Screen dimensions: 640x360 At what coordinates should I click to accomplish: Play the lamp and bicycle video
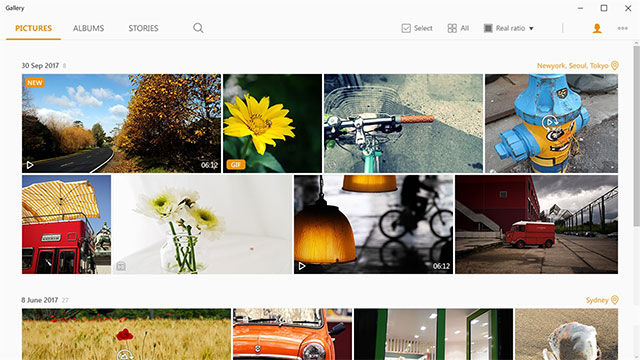point(302,266)
